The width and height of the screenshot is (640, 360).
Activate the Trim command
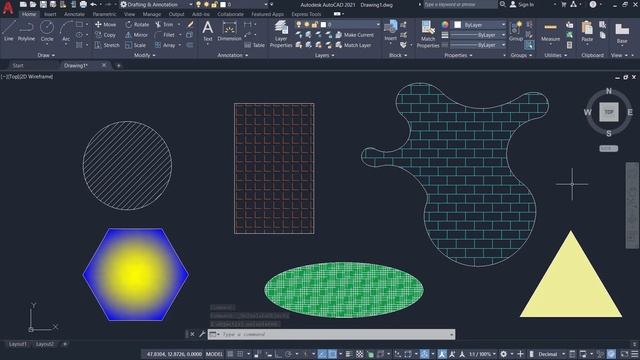(x=164, y=24)
